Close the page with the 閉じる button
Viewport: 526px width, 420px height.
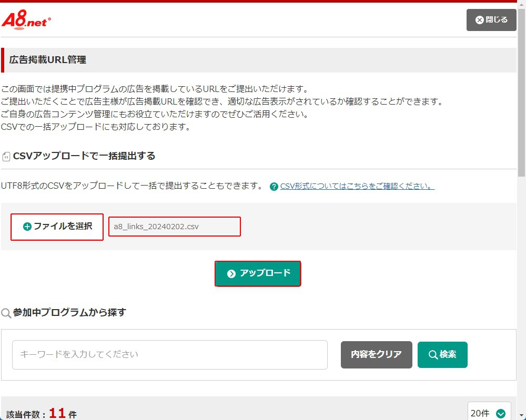click(491, 20)
